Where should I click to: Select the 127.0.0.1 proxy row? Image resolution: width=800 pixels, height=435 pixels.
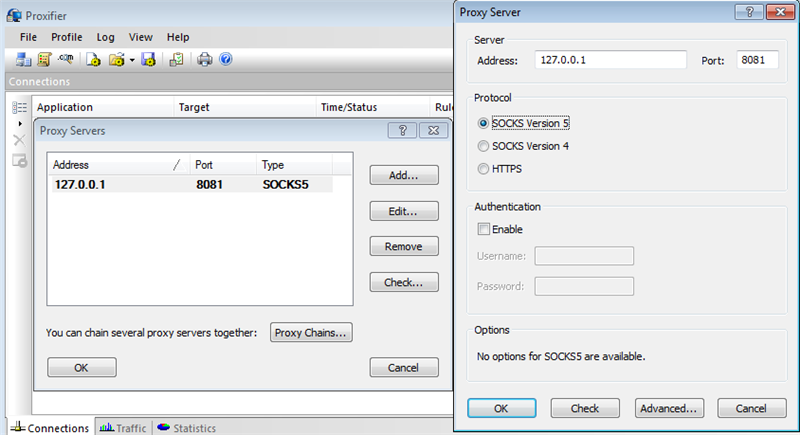point(191,184)
